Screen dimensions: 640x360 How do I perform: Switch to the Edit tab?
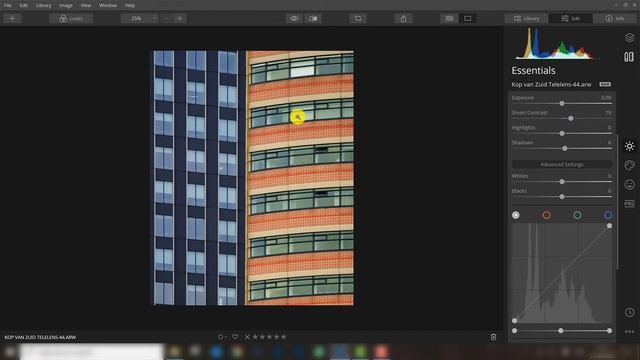(x=571, y=18)
